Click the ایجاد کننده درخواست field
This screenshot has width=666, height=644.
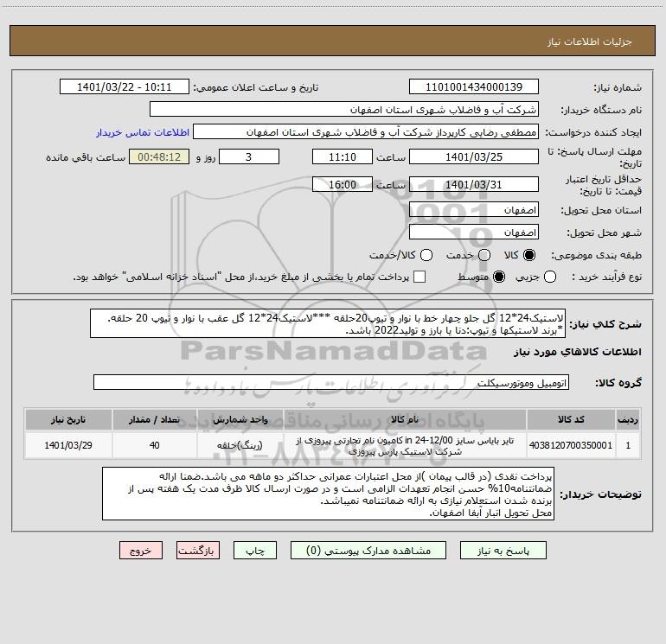[x=366, y=132]
